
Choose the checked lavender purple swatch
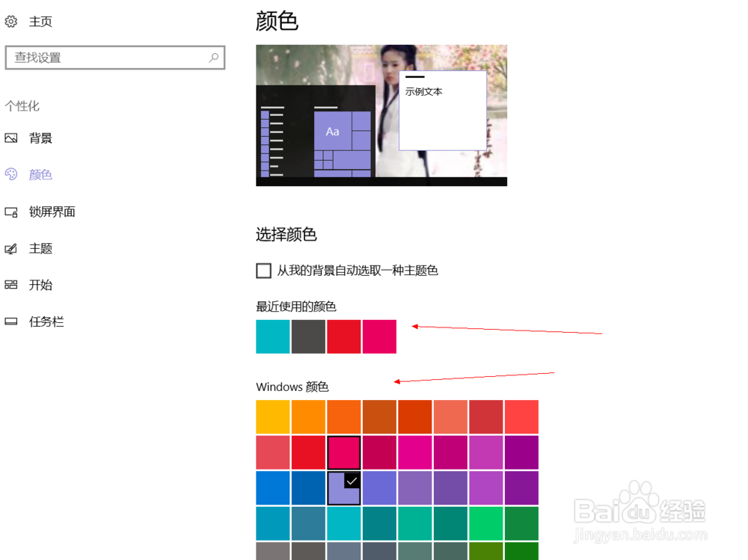click(x=344, y=488)
